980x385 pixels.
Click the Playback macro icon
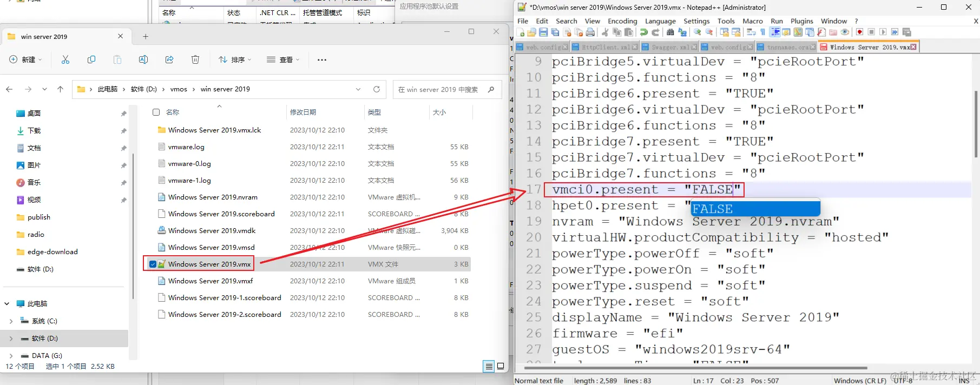coord(883,32)
